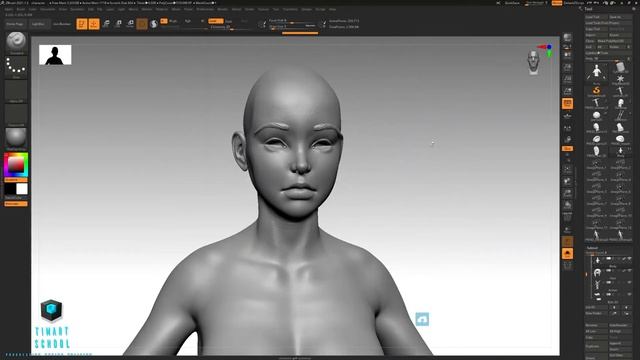
Task: Toggle the orange Alternate button in left tray
Action: [x=16, y=204]
